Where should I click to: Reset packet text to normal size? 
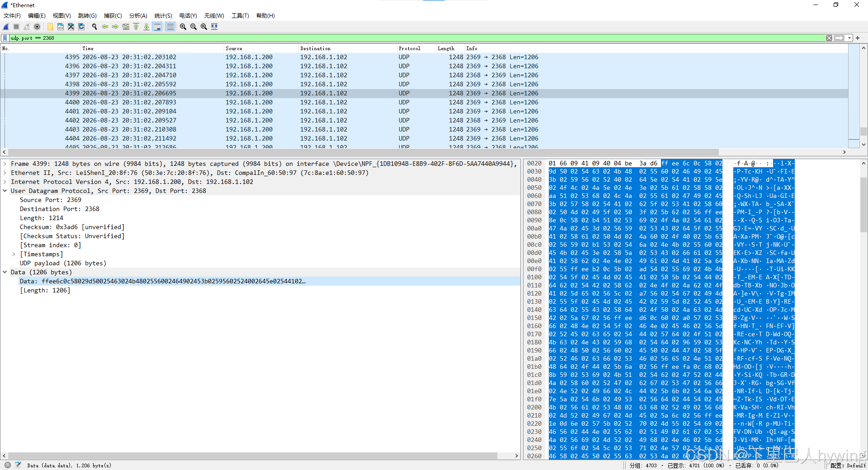click(x=204, y=27)
